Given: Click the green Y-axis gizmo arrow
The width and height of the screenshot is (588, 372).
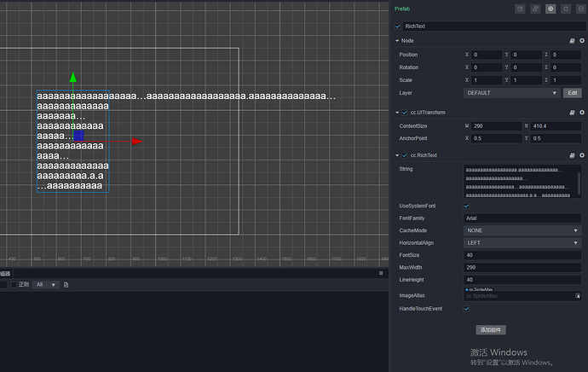Looking at the screenshot, I should (x=73, y=78).
